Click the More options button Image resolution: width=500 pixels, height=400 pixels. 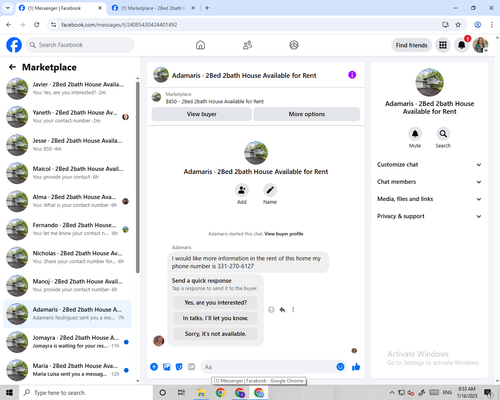307,114
